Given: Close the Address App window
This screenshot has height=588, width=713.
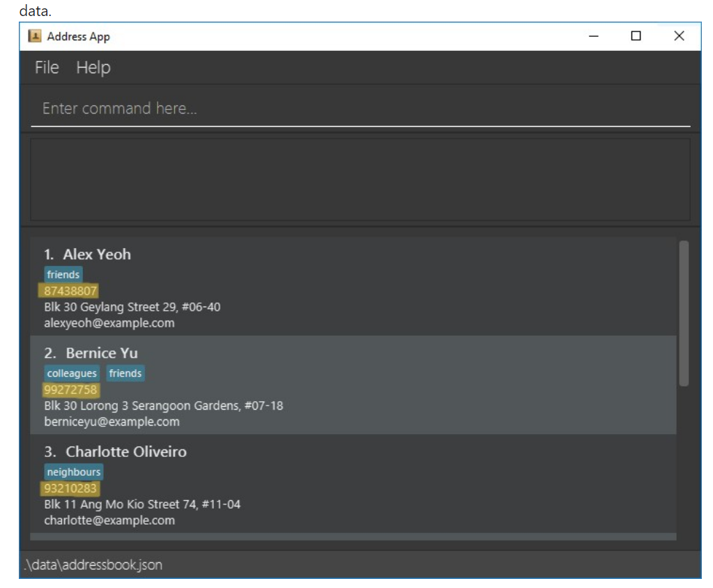Looking at the screenshot, I should (679, 36).
